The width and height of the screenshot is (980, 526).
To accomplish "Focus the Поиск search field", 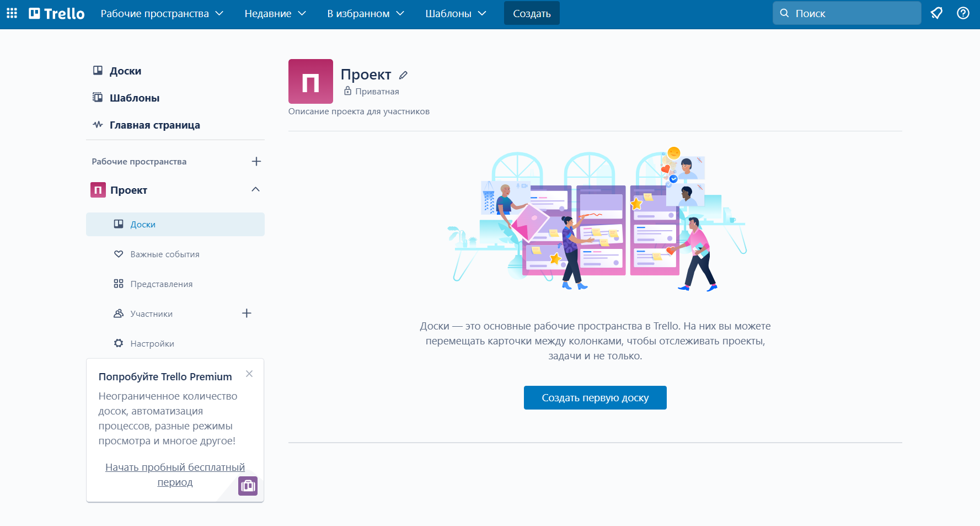I will coord(847,13).
